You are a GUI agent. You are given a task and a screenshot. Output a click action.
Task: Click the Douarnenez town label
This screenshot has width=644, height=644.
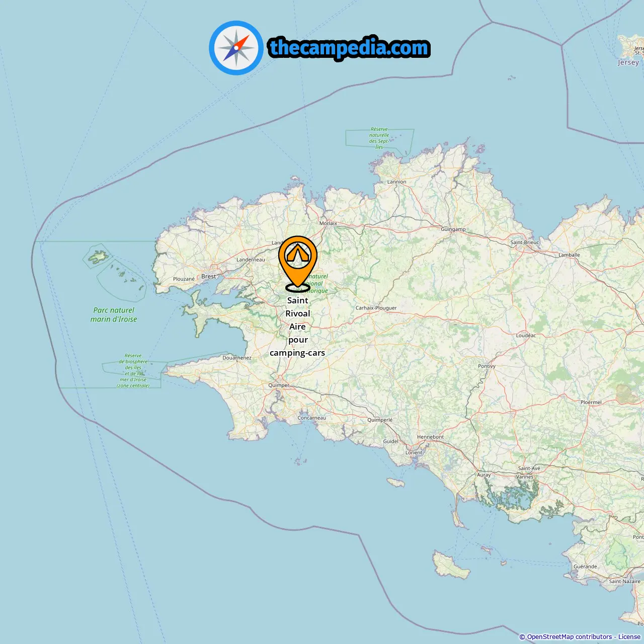coord(237,358)
